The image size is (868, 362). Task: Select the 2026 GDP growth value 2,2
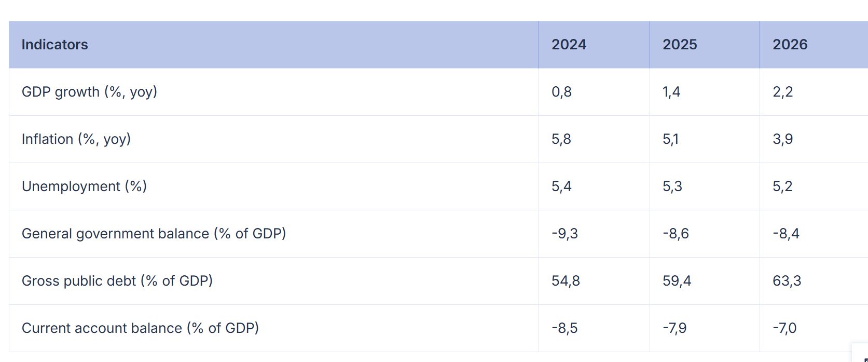pyautogui.click(x=782, y=92)
